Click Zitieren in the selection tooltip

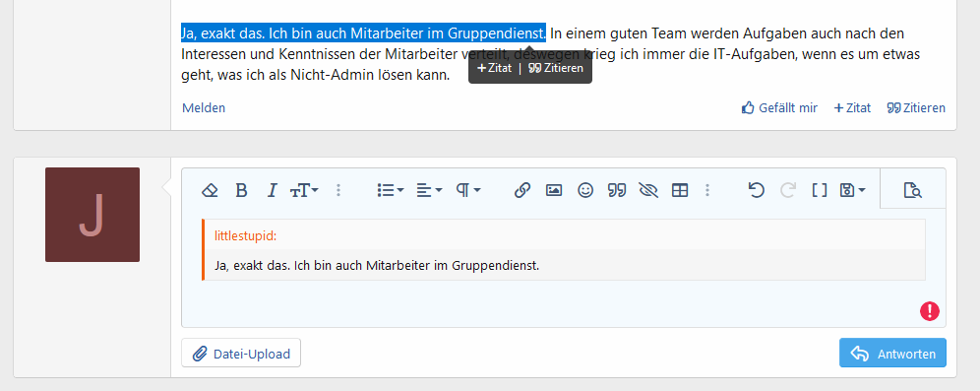pos(556,68)
